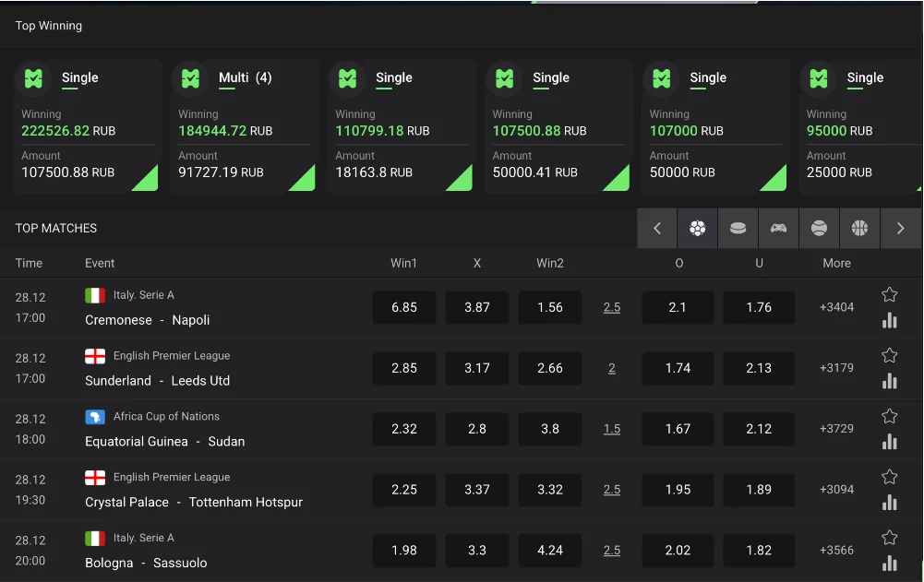This screenshot has width=924, height=582.
Task: Click the green logo on 222526.82 RUB card
Action: (x=33, y=78)
